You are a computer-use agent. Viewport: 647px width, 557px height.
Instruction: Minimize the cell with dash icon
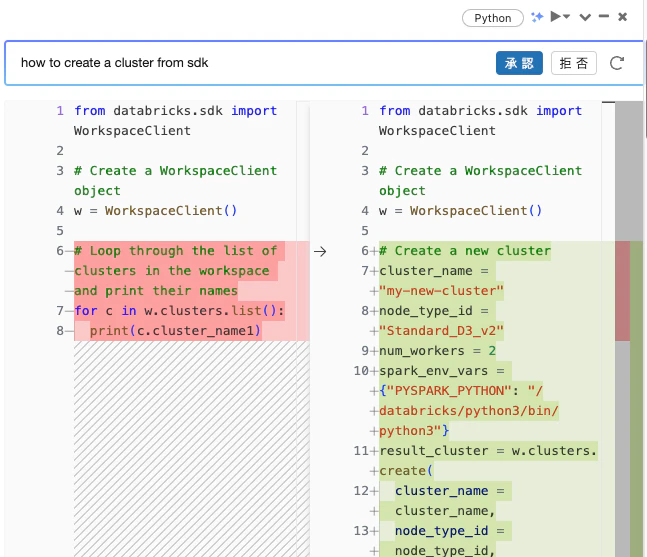(x=604, y=17)
